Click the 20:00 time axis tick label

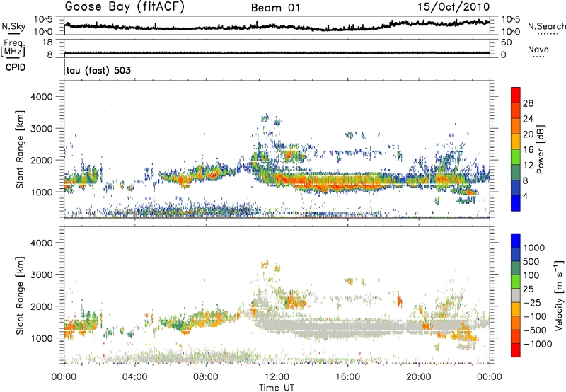(418, 377)
